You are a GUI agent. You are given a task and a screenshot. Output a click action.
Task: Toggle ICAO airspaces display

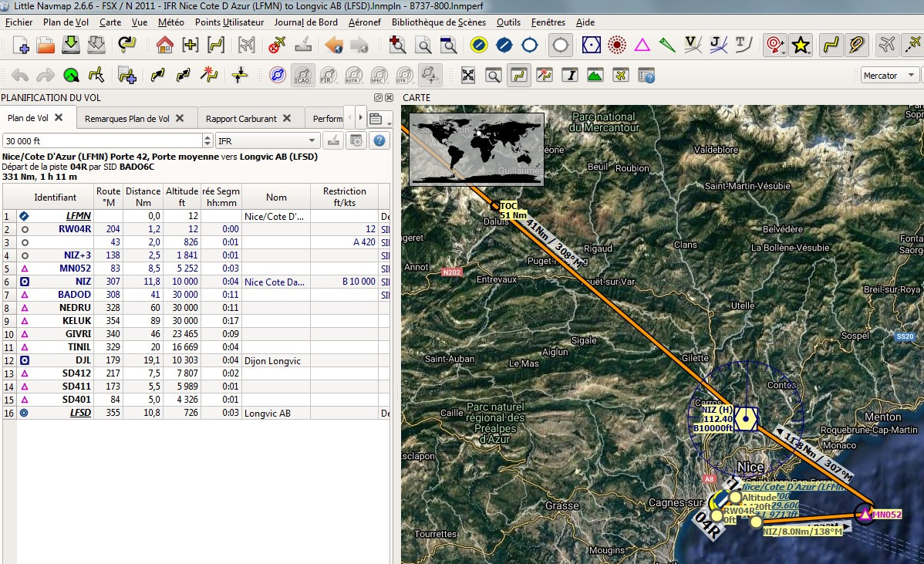coord(302,75)
